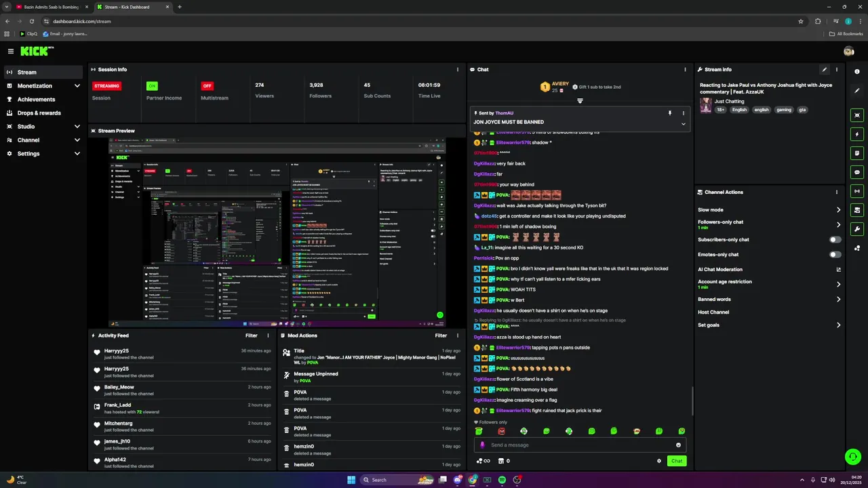
Task: Toggle Emotes-only chat switch
Action: coord(835,254)
